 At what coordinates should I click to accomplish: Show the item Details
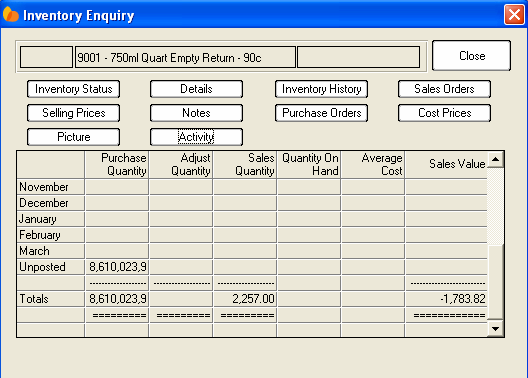(x=196, y=89)
